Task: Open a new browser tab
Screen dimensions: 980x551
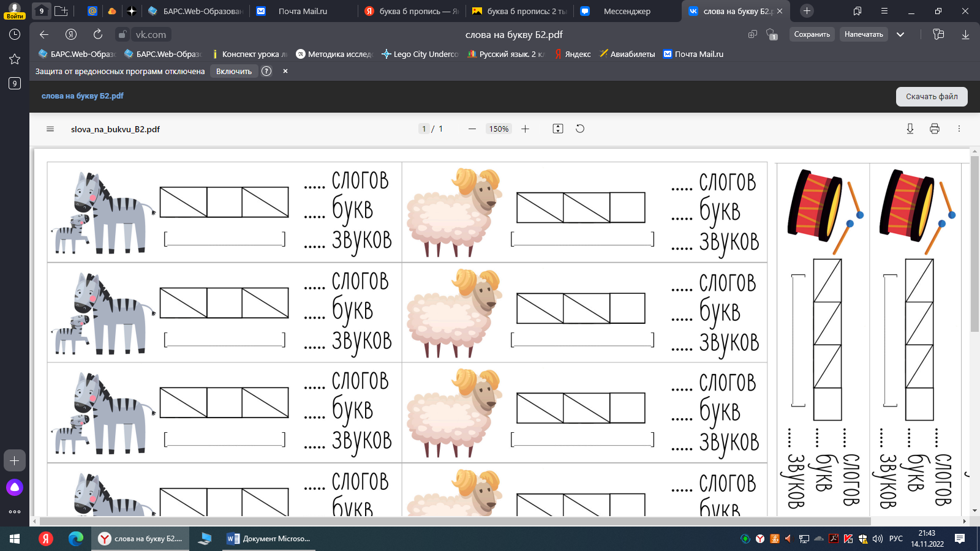Action: tap(807, 11)
